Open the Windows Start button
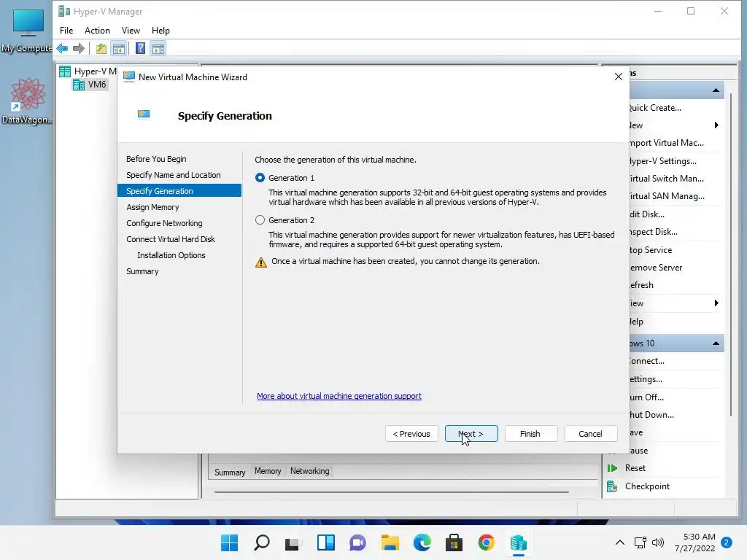This screenshot has height=560, width=747. 229,542
